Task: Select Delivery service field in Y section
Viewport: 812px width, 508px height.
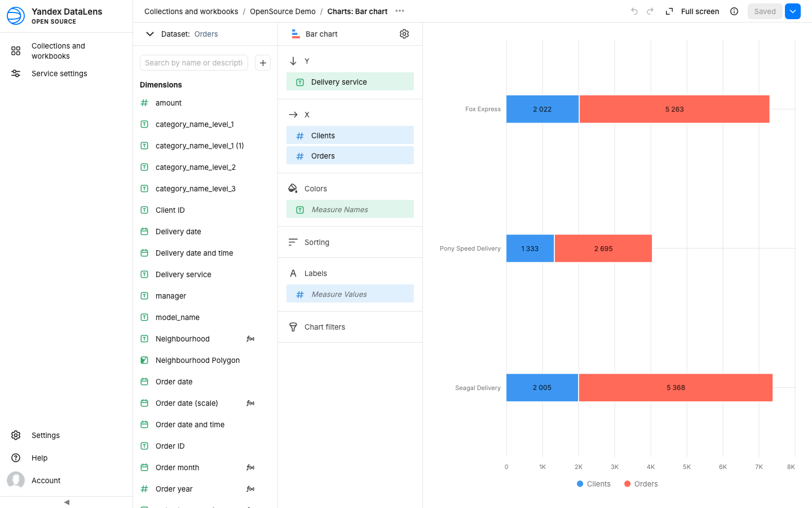Action: click(350, 81)
